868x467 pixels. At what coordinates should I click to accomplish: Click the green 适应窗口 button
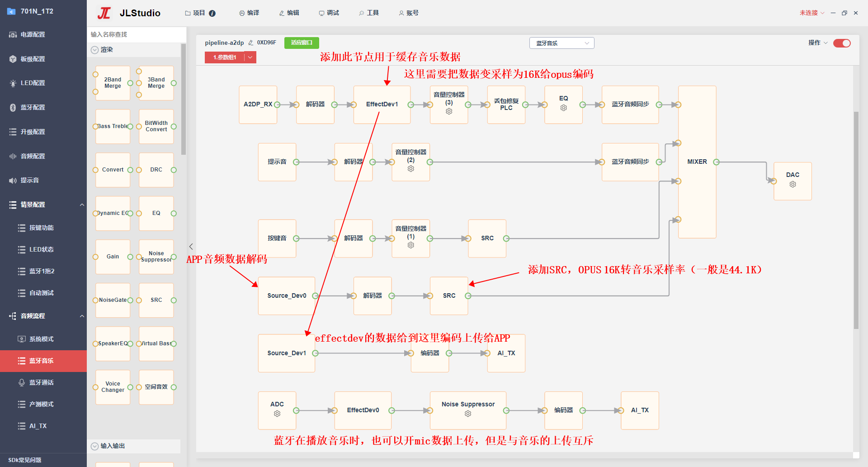pos(302,43)
